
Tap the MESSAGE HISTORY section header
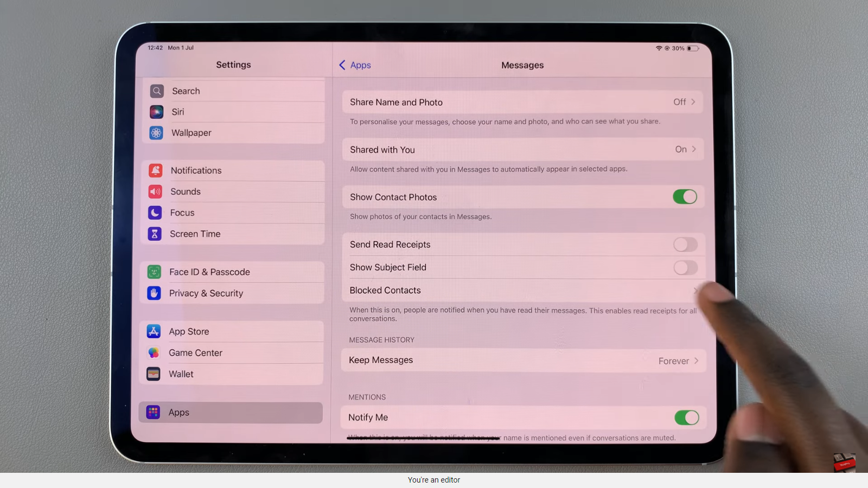382,340
